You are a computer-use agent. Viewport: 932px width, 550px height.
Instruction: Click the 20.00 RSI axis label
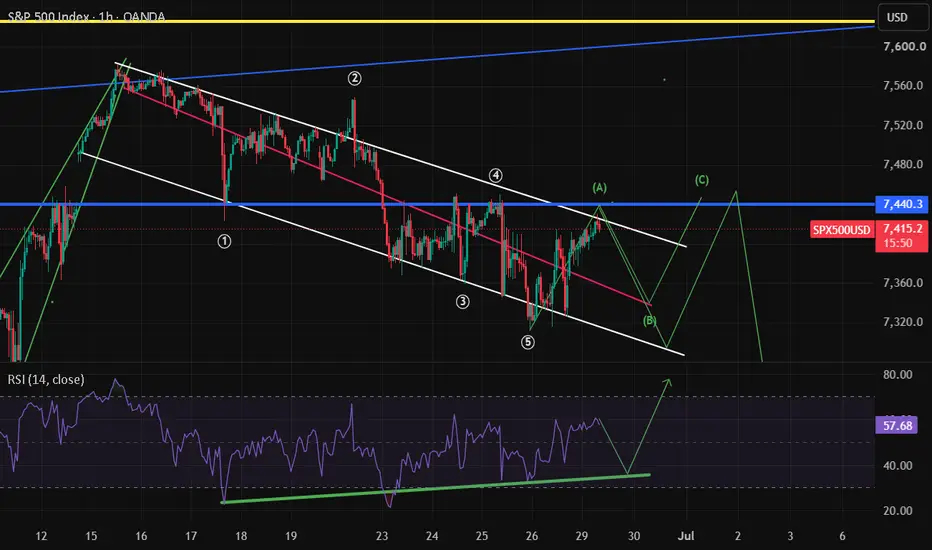pos(898,511)
